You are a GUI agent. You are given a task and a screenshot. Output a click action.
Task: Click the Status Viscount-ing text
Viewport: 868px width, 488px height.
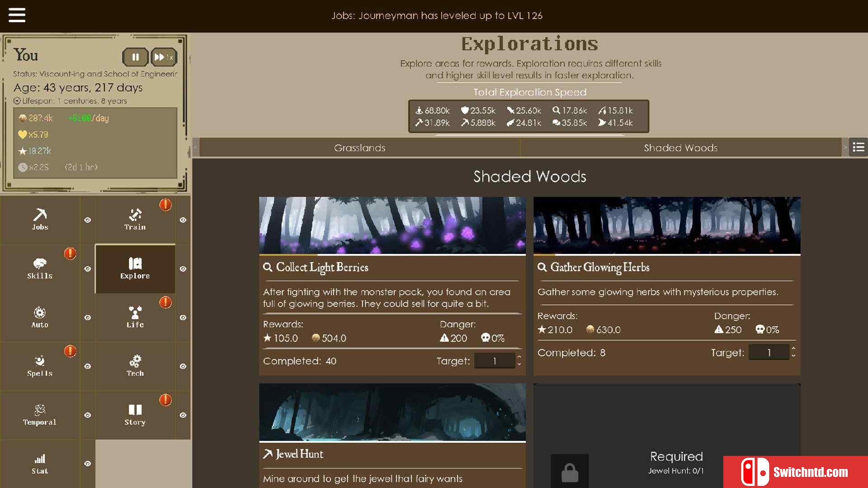(95, 74)
